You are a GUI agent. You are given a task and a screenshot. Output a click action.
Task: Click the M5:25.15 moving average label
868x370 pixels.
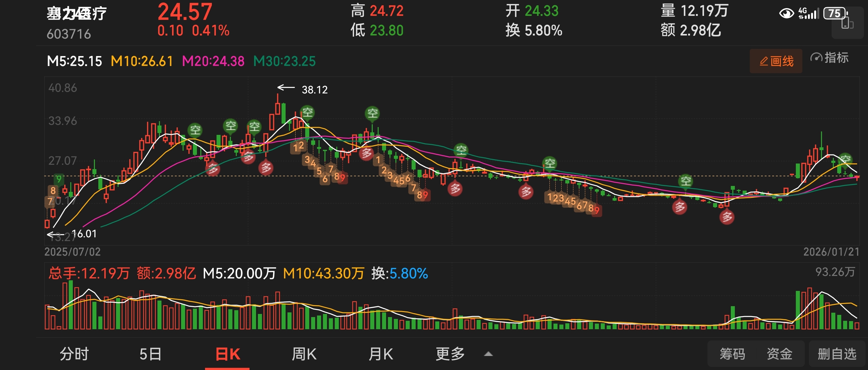(74, 61)
